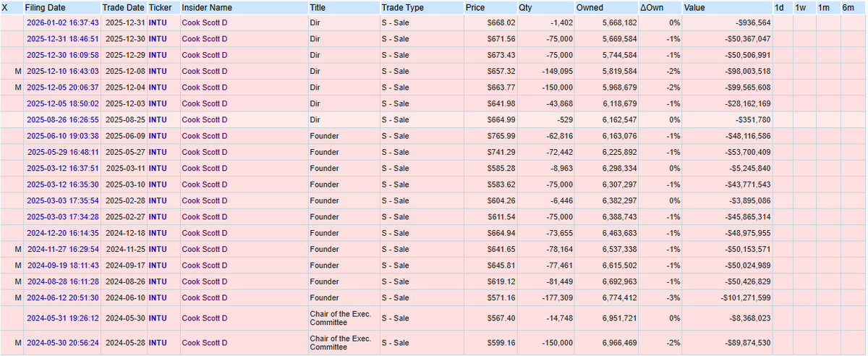The height and width of the screenshot is (356, 868).
Task: Click the X column header
Action: (x=4, y=7)
